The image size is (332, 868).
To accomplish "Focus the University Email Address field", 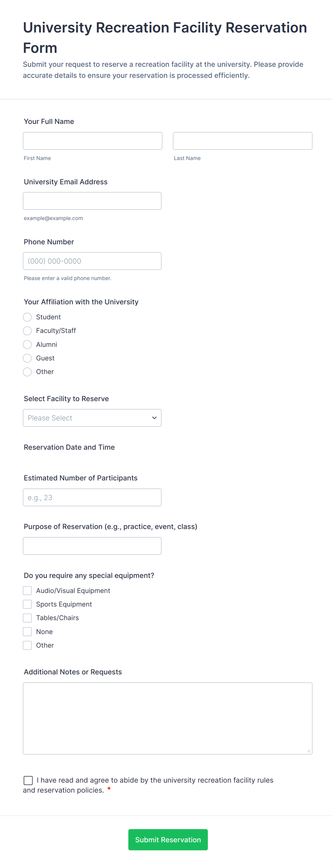I will [x=92, y=201].
